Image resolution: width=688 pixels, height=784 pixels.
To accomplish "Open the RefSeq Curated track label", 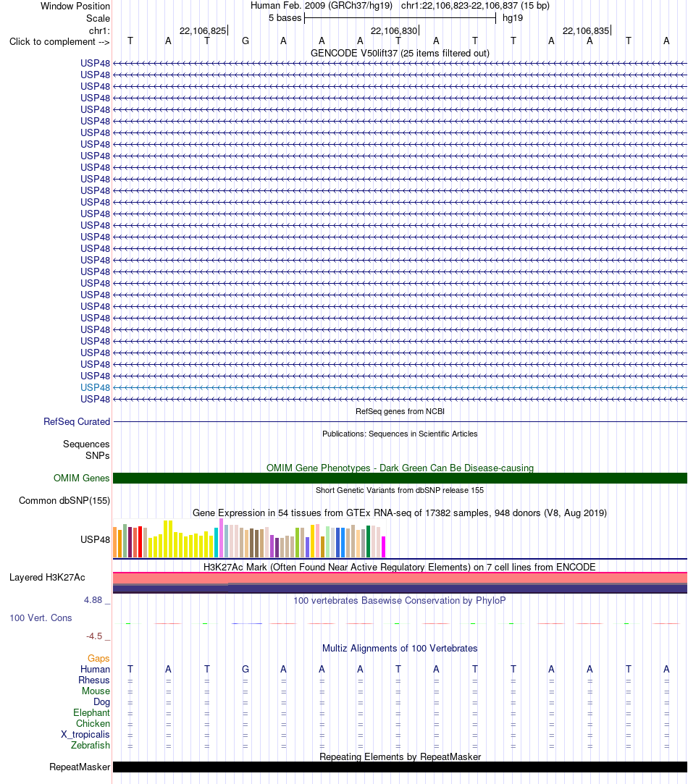I will [77, 421].
